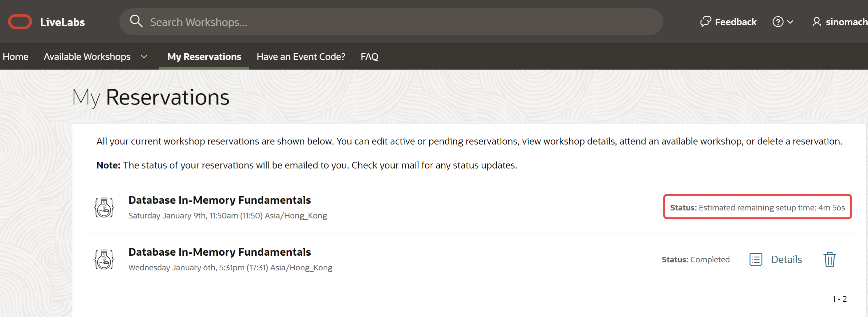Click the Details link for completed workshop

tap(786, 259)
